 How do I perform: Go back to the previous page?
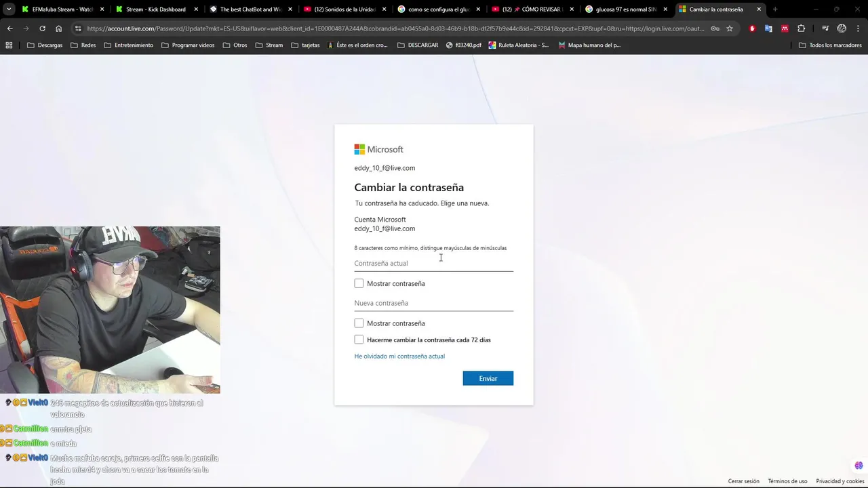(x=9, y=28)
